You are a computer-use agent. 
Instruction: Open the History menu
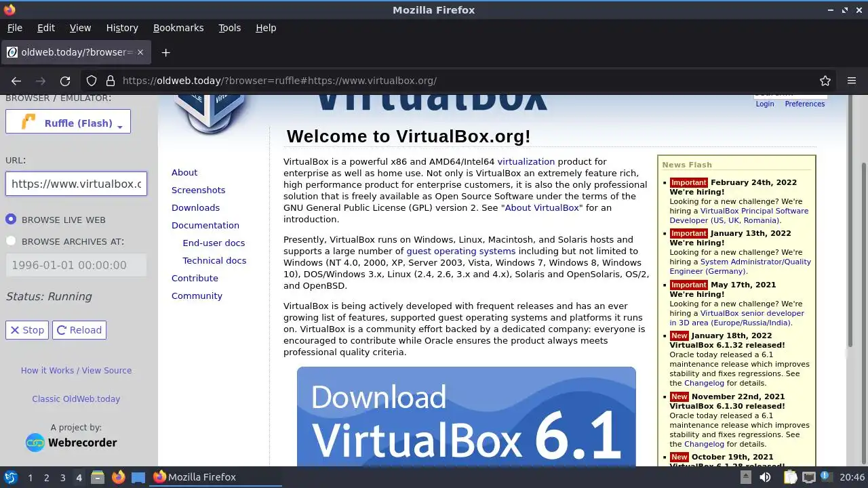122,28
